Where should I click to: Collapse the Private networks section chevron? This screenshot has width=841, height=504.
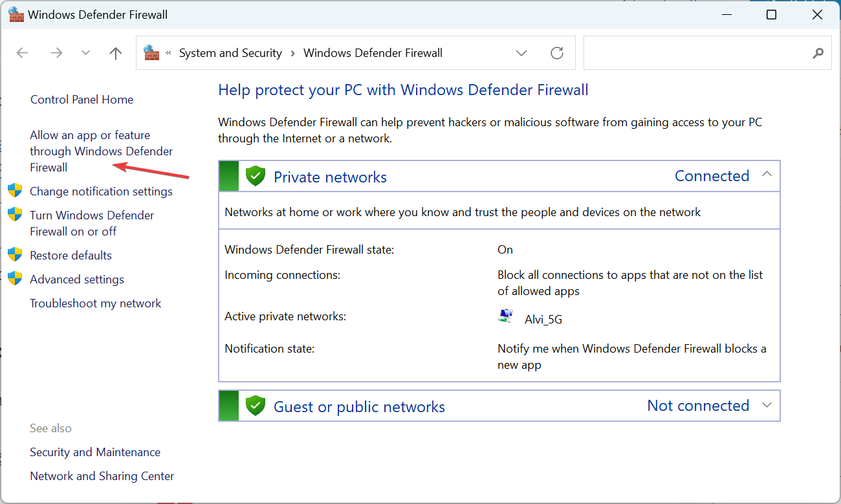[767, 175]
